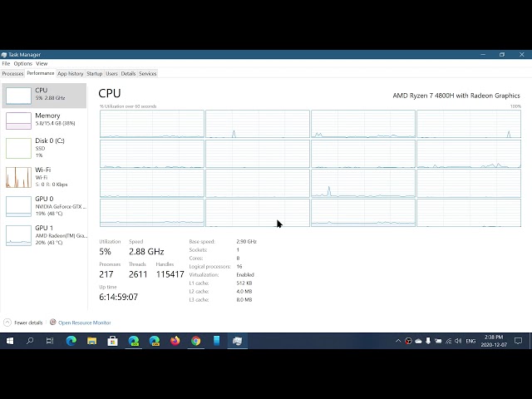This screenshot has height=399, width=532.
Task: Click the Logical processors value 16
Action: [239, 266]
